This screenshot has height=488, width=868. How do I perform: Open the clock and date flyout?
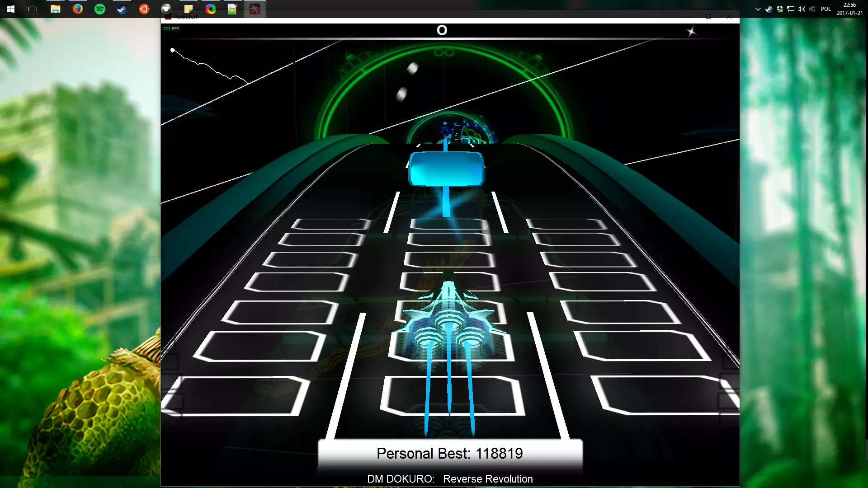pos(849,9)
